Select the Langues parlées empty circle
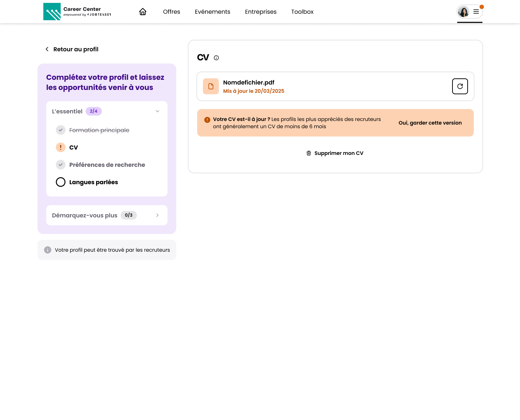This screenshot has width=520, height=420. click(61, 182)
